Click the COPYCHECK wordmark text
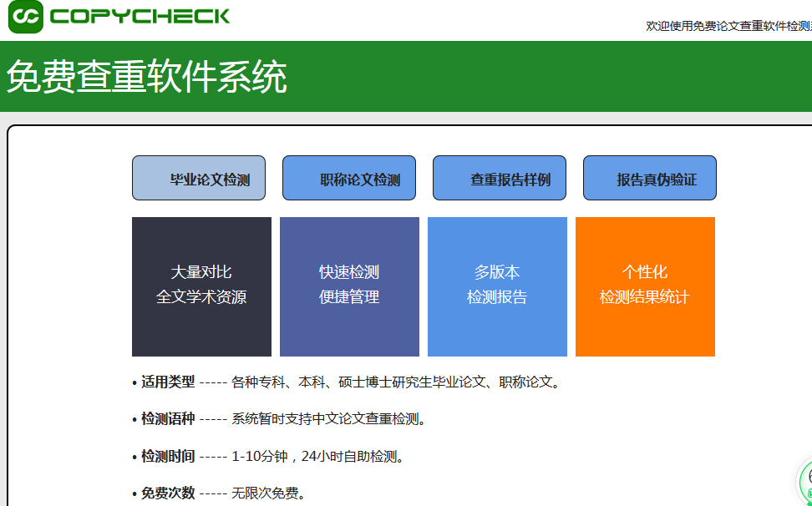The height and width of the screenshot is (506, 812). click(140, 16)
